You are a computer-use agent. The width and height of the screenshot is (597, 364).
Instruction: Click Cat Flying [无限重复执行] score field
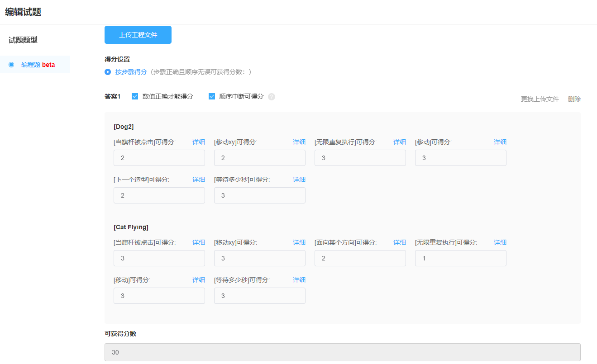460,258
